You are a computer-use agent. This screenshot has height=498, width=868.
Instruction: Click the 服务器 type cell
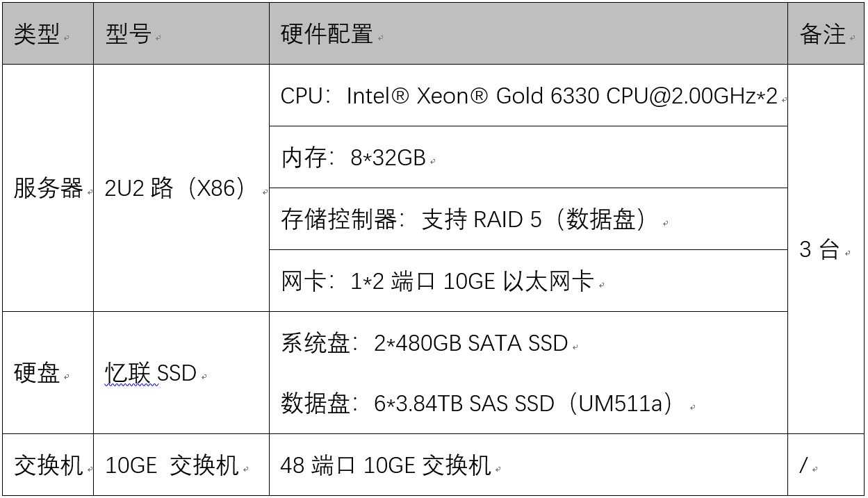pos(49,188)
